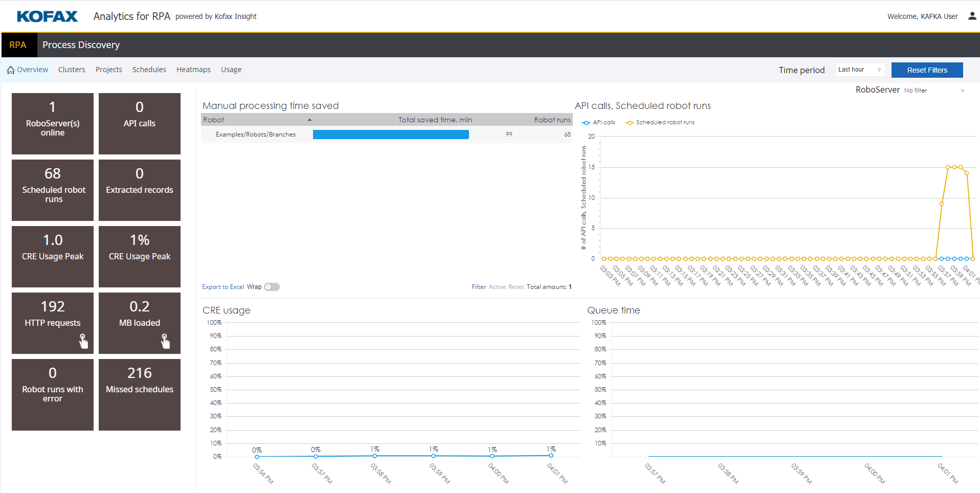The image size is (980, 493).
Task: Click the Robot column sort arrow
Action: 309,120
